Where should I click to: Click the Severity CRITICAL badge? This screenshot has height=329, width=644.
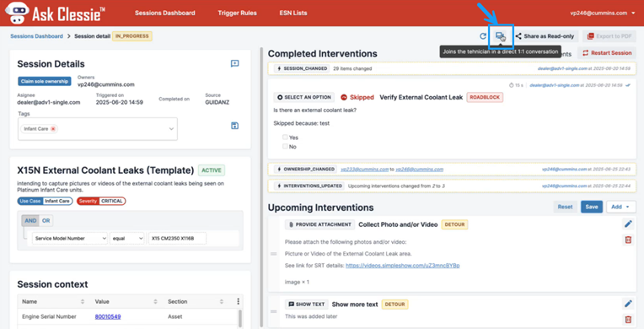(x=101, y=201)
